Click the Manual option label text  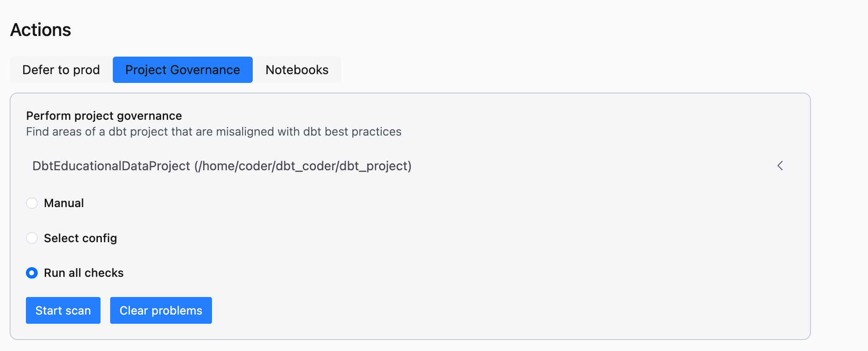click(64, 203)
